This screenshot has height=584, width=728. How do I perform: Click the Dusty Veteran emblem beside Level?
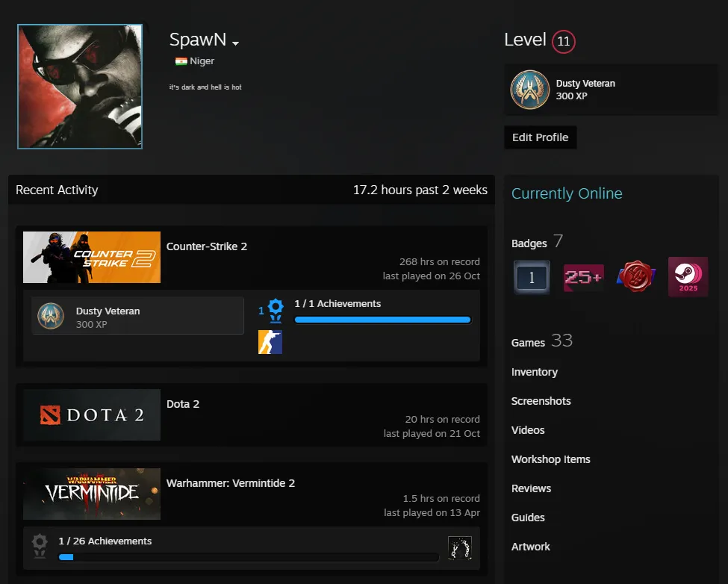pyautogui.click(x=529, y=90)
